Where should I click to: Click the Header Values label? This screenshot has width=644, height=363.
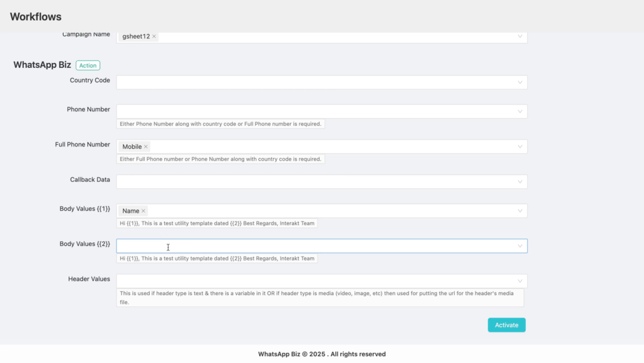point(89,279)
